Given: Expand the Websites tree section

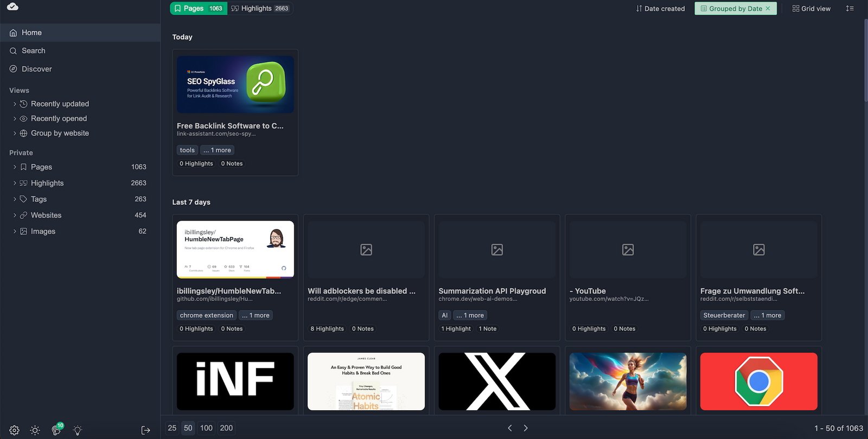Looking at the screenshot, I should click(15, 215).
